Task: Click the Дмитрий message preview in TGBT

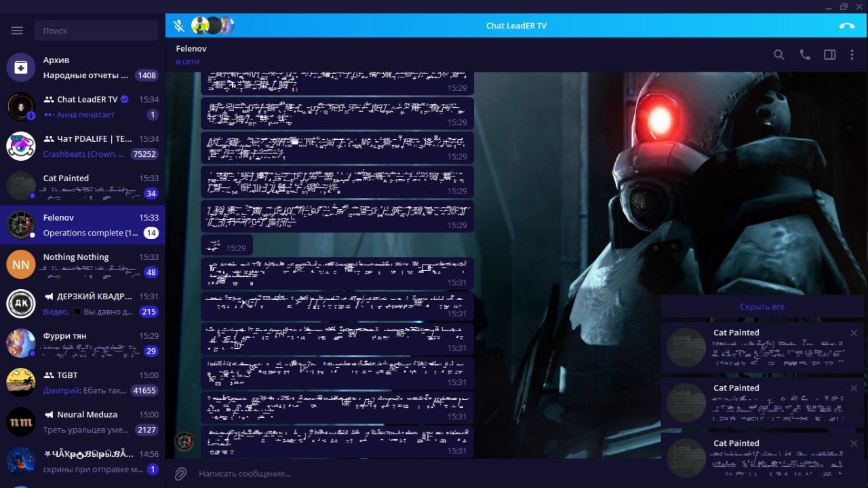Action: pyautogui.click(x=85, y=390)
